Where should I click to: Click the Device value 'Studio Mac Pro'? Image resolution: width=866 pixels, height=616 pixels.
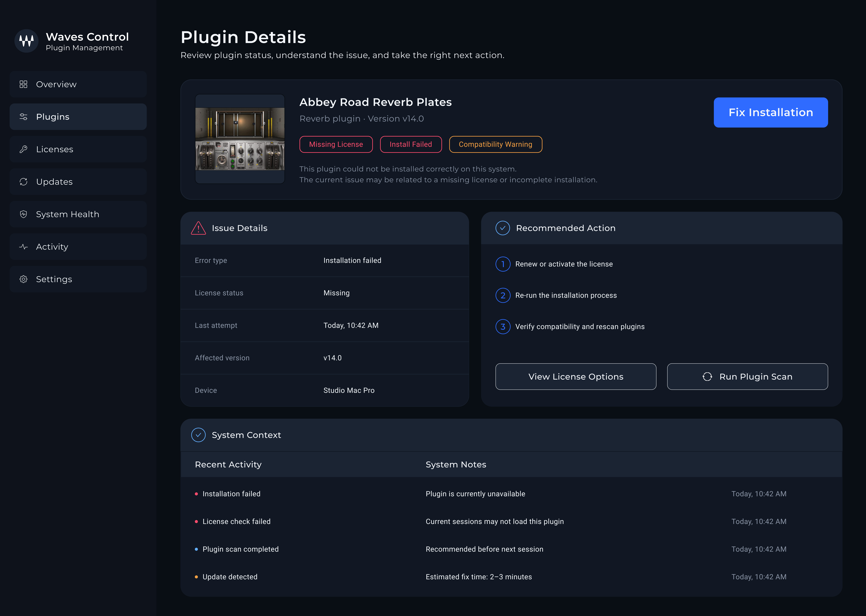point(349,390)
